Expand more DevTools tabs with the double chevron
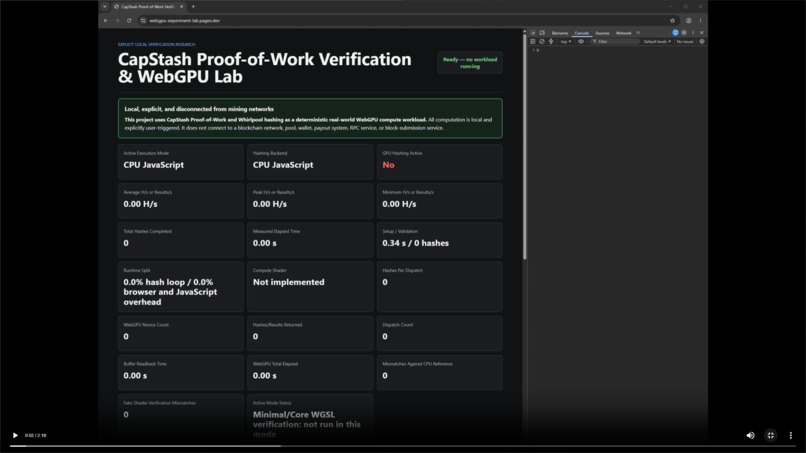 pyautogui.click(x=638, y=33)
